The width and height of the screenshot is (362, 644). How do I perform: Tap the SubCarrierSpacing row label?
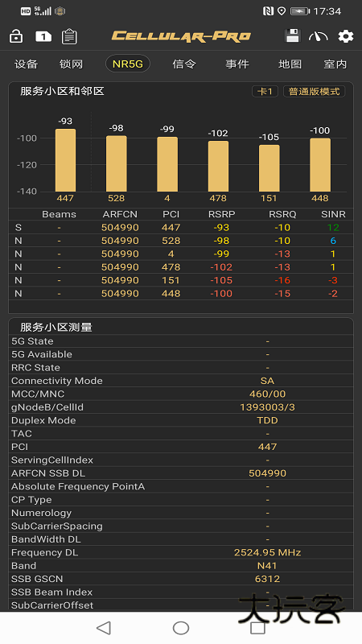[x=57, y=526]
